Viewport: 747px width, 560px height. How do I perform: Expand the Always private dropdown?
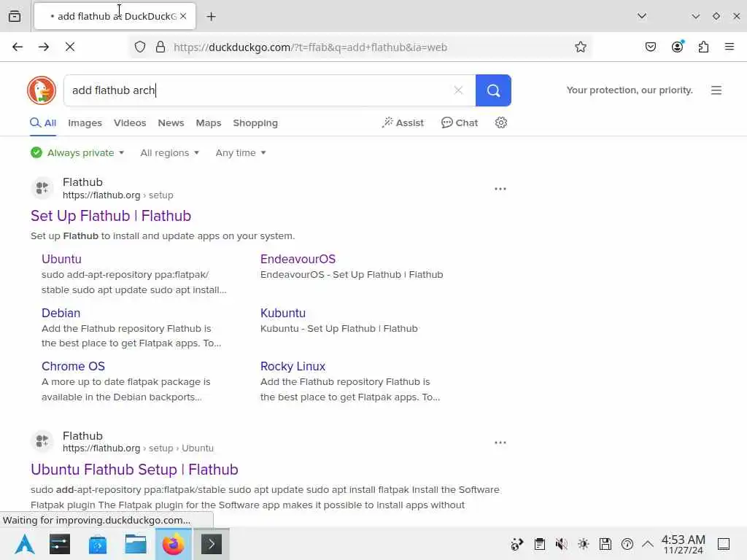pyautogui.click(x=77, y=153)
